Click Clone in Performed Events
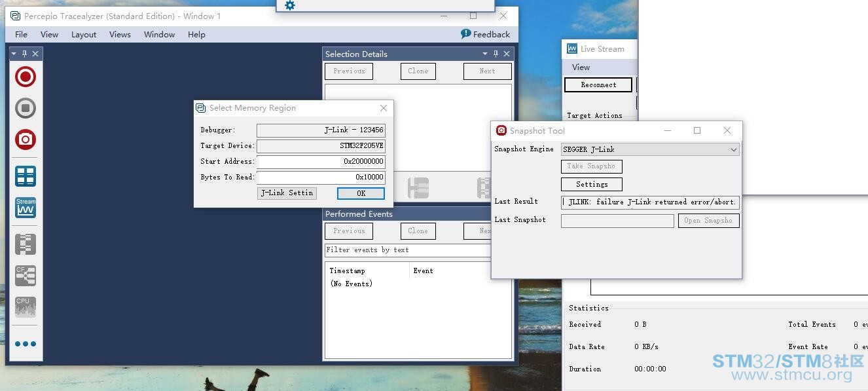This screenshot has width=868, height=391. pyautogui.click(x=418, y=231)
